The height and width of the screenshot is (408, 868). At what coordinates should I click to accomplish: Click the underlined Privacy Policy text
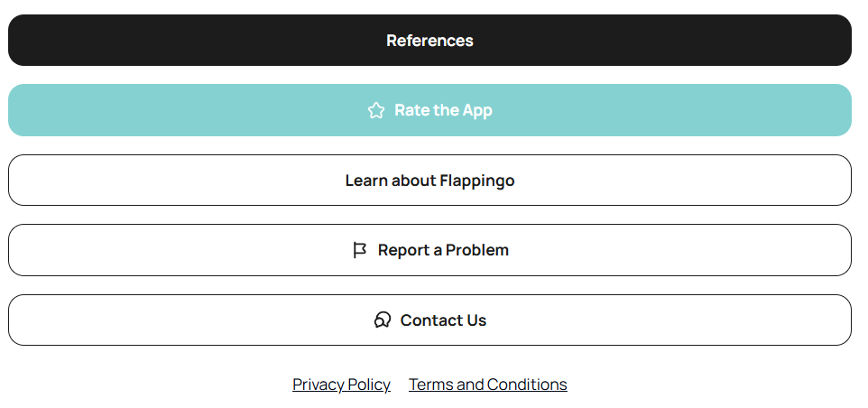click(x=341, y=385)
